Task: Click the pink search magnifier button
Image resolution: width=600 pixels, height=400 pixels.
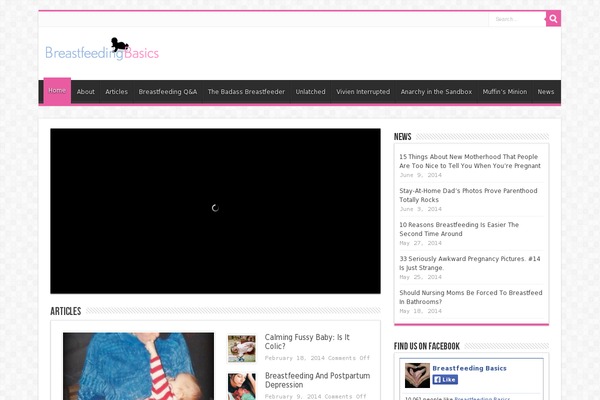Action: coord(553,18)
